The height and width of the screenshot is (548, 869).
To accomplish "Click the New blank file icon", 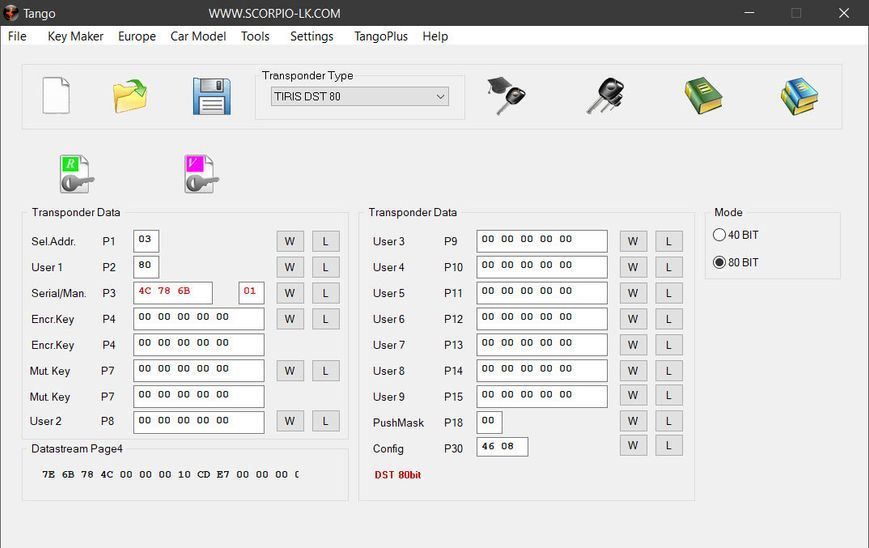I will click(x=56, y=96).
